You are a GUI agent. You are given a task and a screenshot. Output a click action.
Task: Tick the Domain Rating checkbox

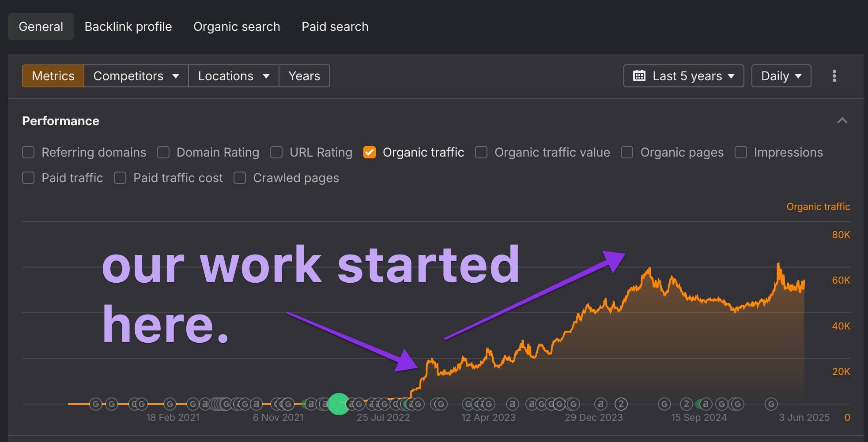pos(163,152)
